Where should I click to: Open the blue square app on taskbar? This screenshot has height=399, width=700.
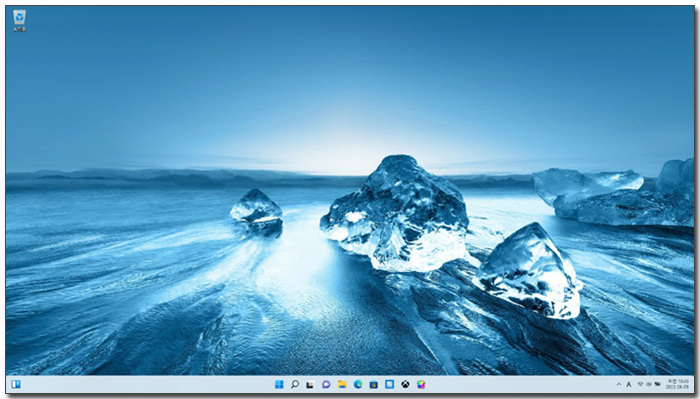click(x=389, y=384)
